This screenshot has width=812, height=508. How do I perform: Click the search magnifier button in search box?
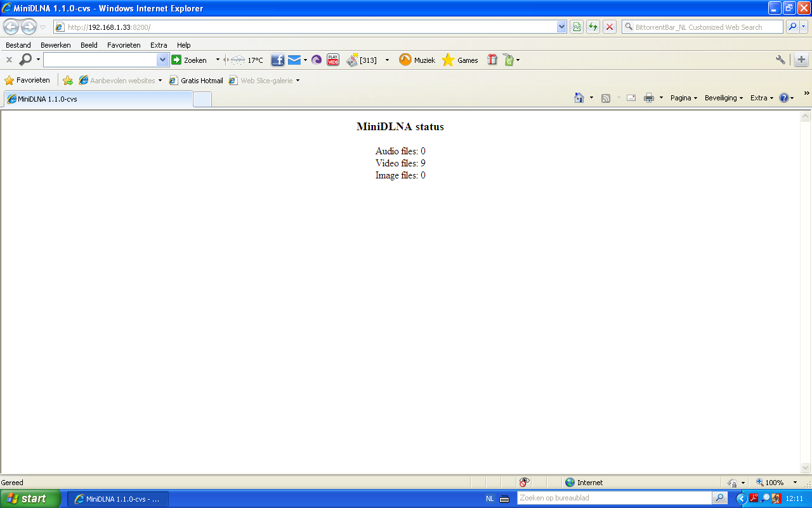point(792,27)
